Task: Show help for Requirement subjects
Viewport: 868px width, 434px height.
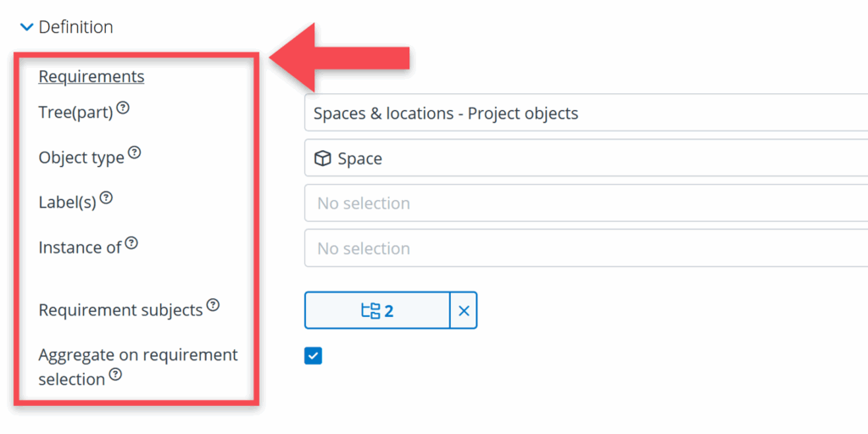Action: coord(213,305)
